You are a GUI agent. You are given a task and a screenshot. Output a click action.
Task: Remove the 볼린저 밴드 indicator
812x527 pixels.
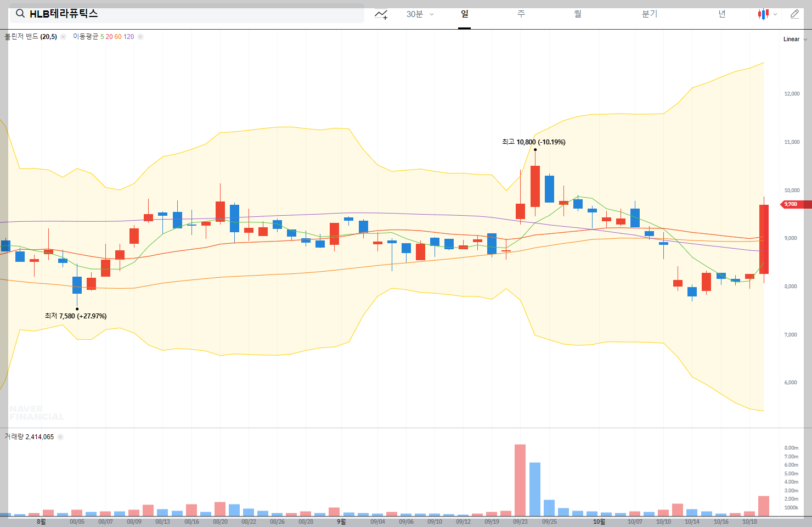pos(63,37)
